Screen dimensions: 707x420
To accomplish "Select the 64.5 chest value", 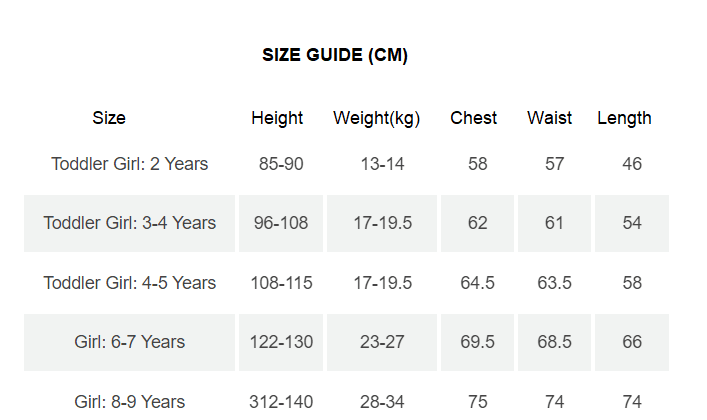I will [478, 283].
